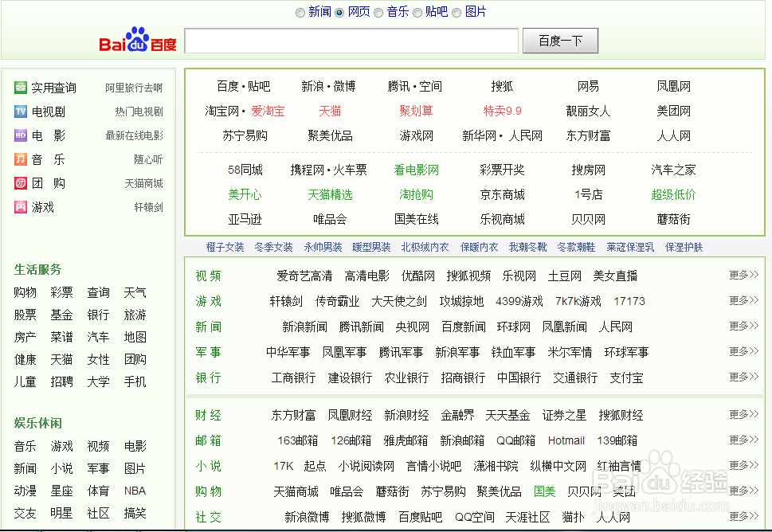Viewport: 772px width, 532px height.
Task: Open the 亚马逊 link
Action: [245, 220]
